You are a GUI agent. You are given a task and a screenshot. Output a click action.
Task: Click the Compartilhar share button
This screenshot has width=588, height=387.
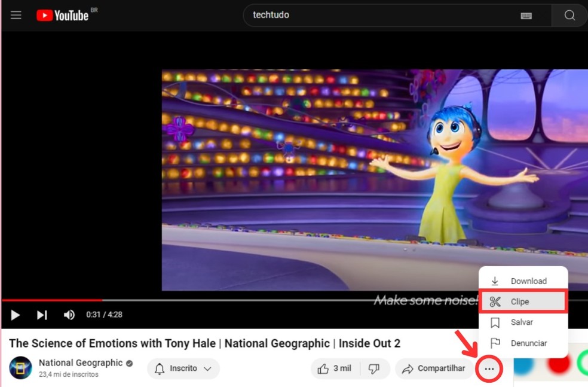click(433, 368)
